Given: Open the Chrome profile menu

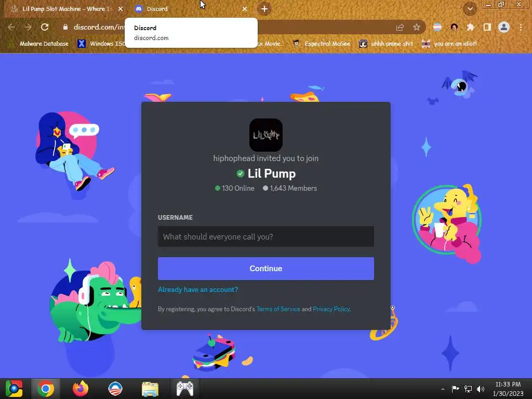Looking at the screenshot, I should (x=504, y=27).
